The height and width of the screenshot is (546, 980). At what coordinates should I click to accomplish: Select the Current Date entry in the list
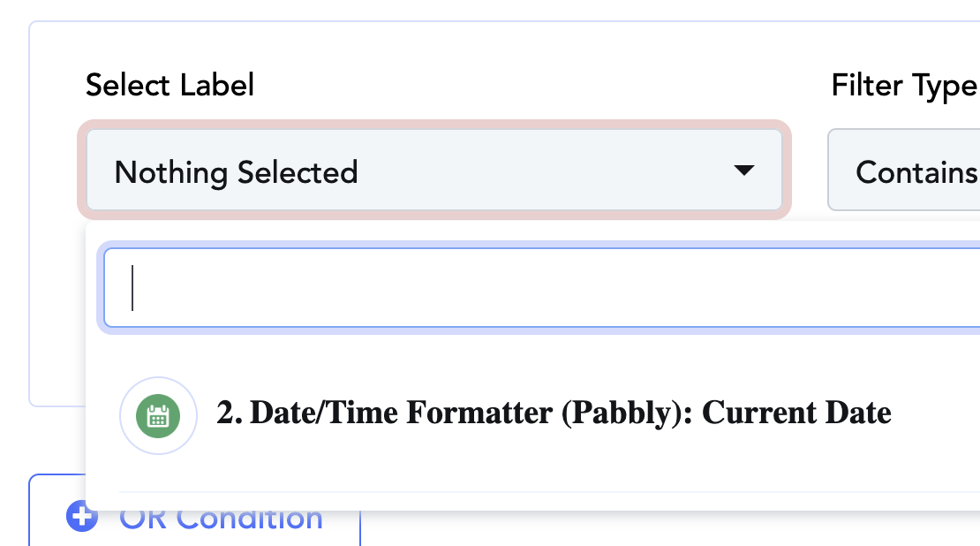point(797,413)
